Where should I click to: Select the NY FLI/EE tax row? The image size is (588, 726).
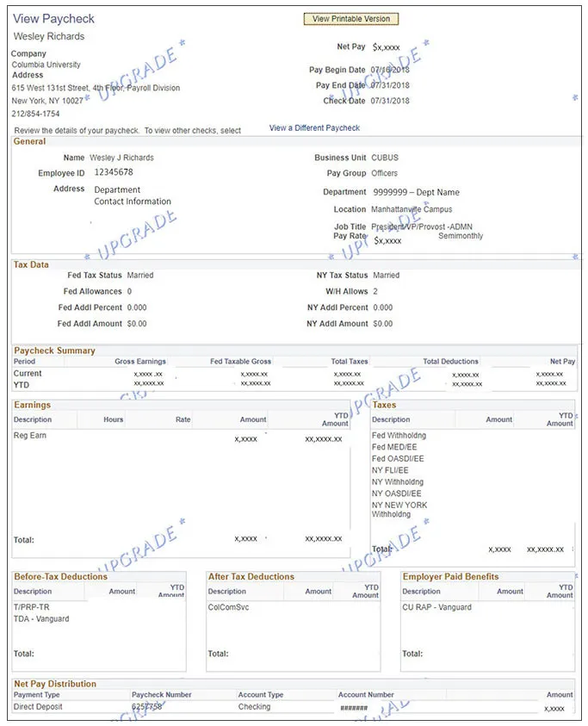(473, 470)
